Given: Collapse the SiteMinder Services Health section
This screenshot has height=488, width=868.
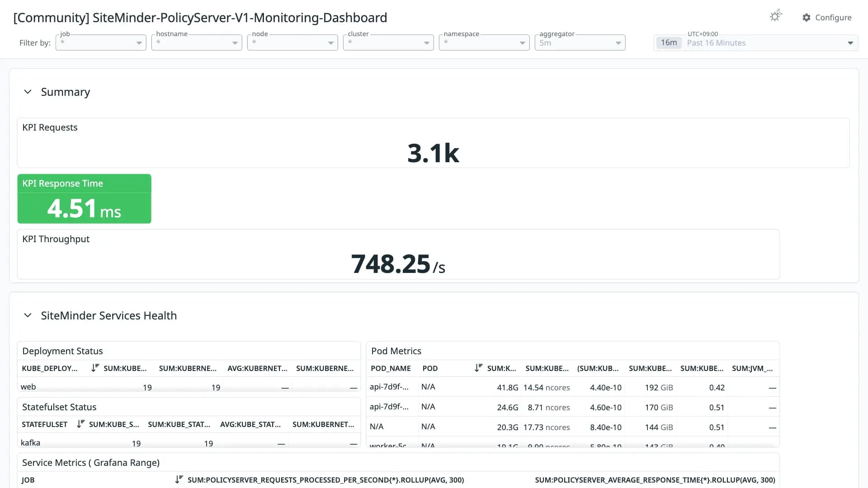Looking at the screenshot, I should (28, 315).
